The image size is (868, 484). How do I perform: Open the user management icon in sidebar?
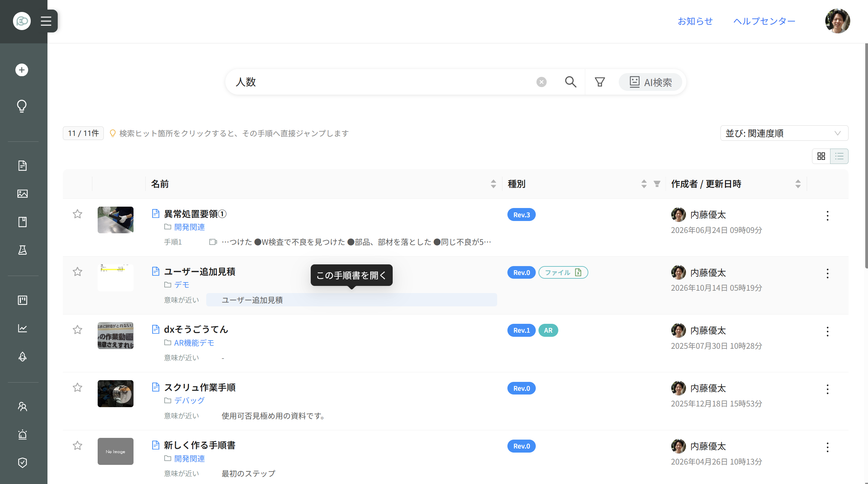(x=23, y=406)
